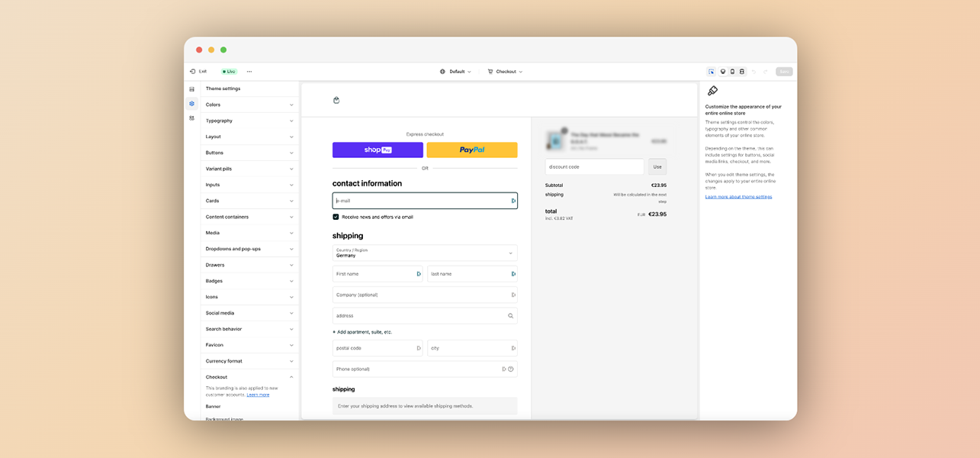Viewport: 980px width, 458px height.
Task: Expand the Cards settings section
Action: click(x=249, y=201)
